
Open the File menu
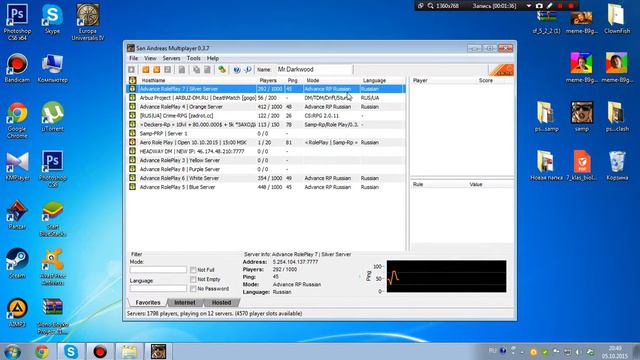pyautogui.click(x=133, y=58)
